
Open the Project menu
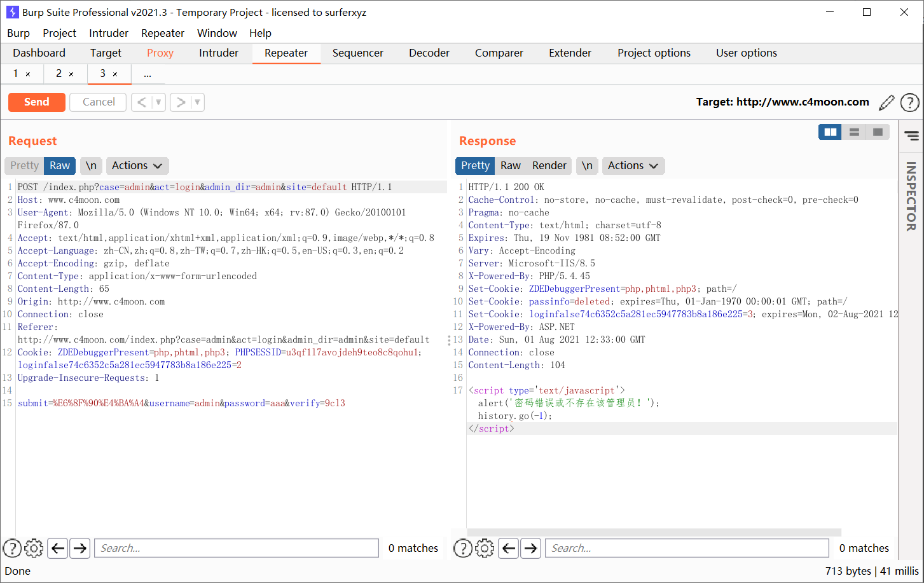tap(59, 33)
